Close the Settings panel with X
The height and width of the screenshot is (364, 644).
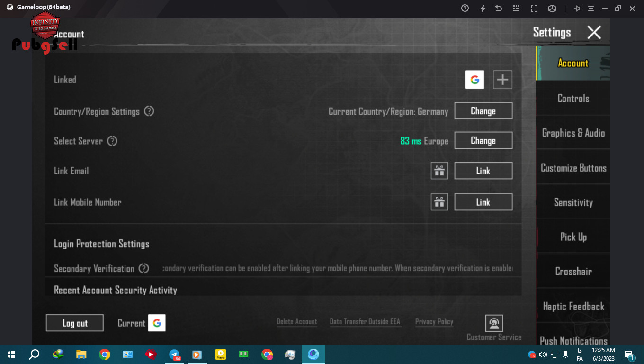pyautogui.click(x=594, y=32)
